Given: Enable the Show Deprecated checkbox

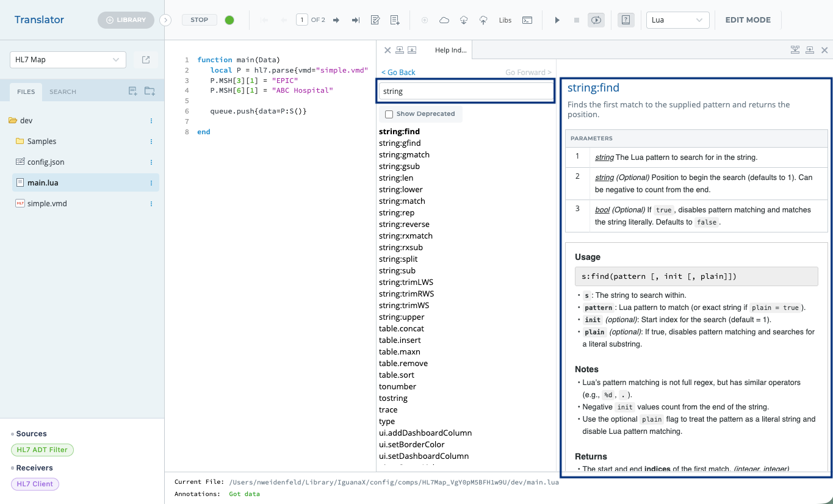Looking at the screenshot, I should tap(389, 114).
